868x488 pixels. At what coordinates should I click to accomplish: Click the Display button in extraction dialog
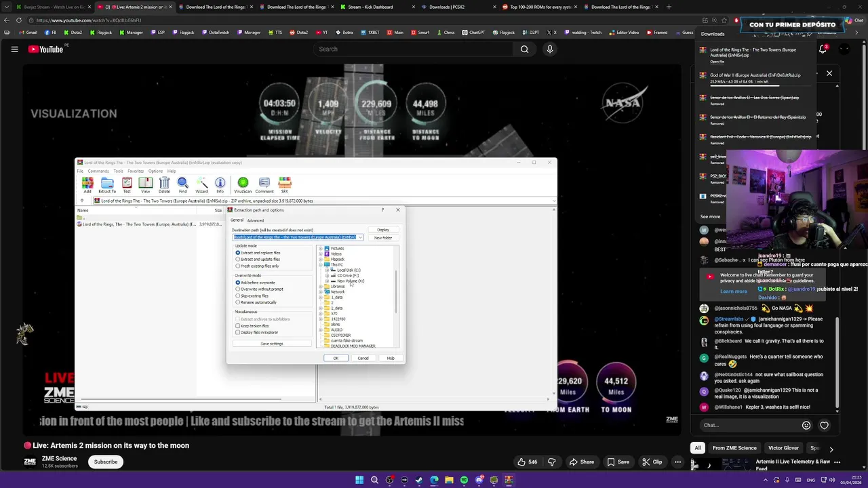pyautogui.click(x=383, y=230)
